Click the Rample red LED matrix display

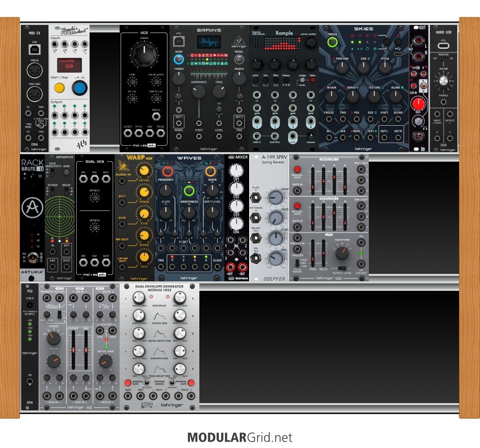pos(282,43)
